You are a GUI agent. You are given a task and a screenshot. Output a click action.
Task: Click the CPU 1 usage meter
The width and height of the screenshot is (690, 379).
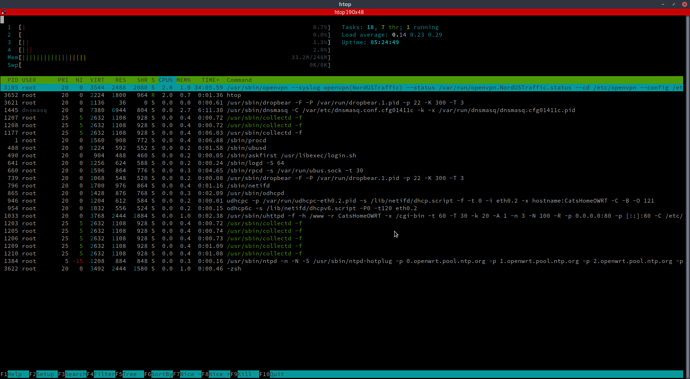click(x=169, y=27)
